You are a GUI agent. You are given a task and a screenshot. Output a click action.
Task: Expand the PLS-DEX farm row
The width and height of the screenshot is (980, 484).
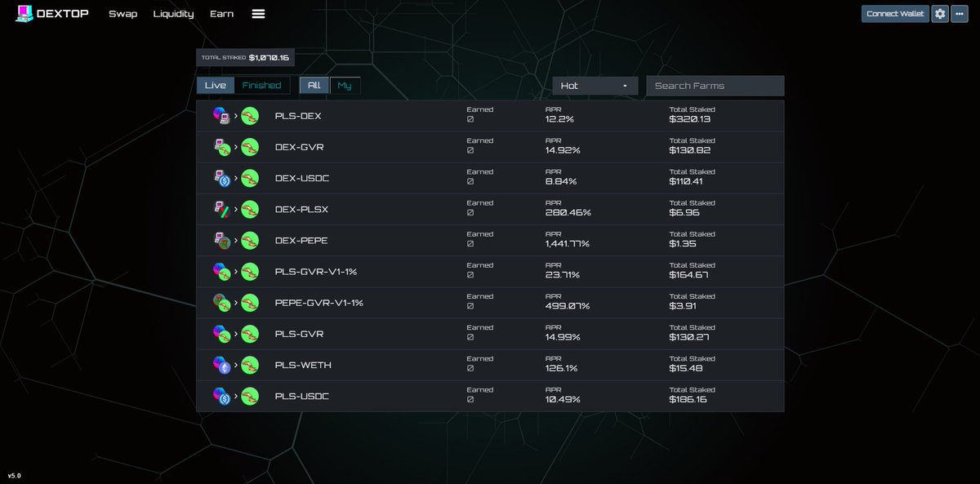click(x=490, y=117)
